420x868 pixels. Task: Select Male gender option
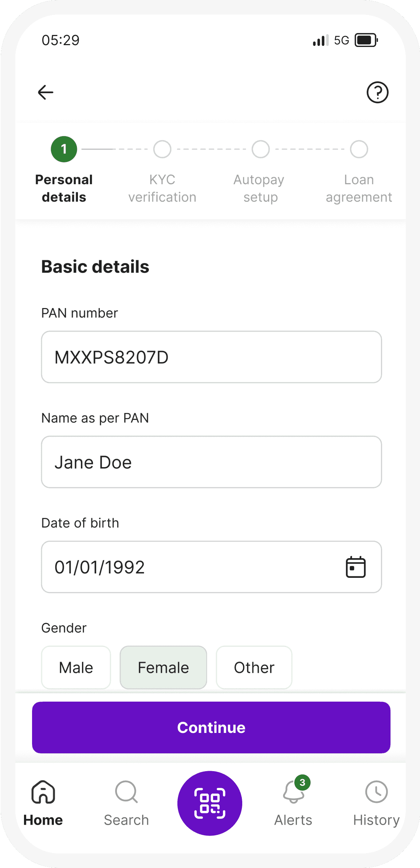pos(76,667)
